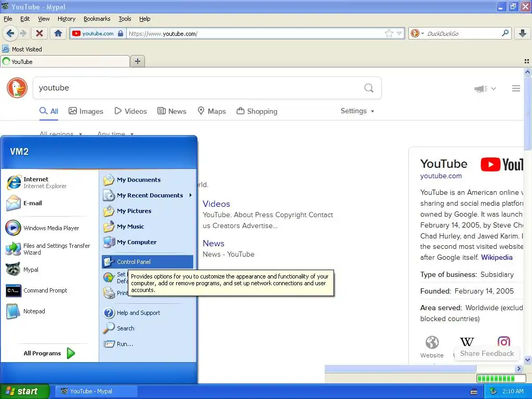532x399 pixels.
Task: Click the Website globe icon in YouTube card
Action: point(432,342)
